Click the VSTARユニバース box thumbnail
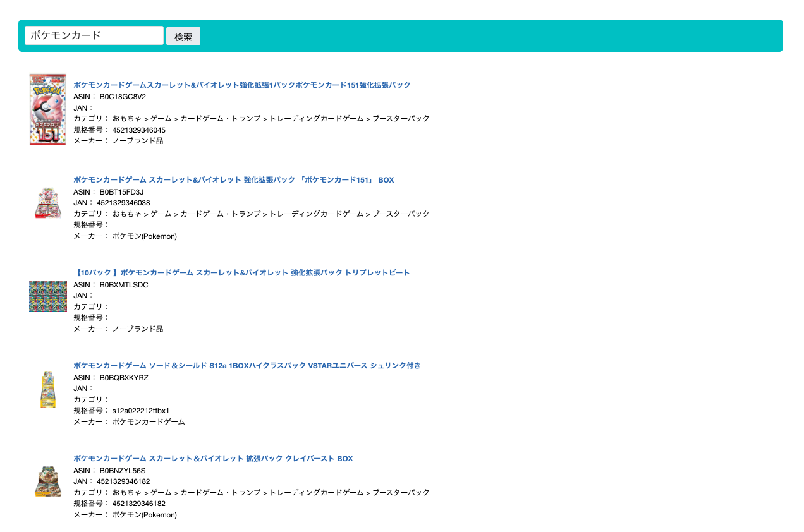Screen dimensions: 804x532 click(47, 390)
